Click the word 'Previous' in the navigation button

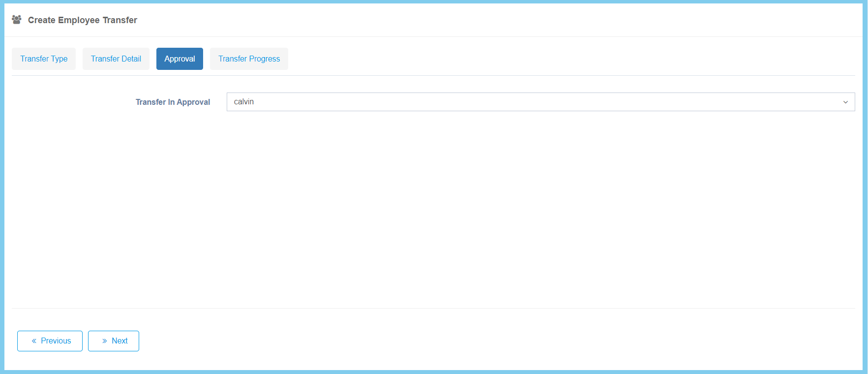click(56, 341)
